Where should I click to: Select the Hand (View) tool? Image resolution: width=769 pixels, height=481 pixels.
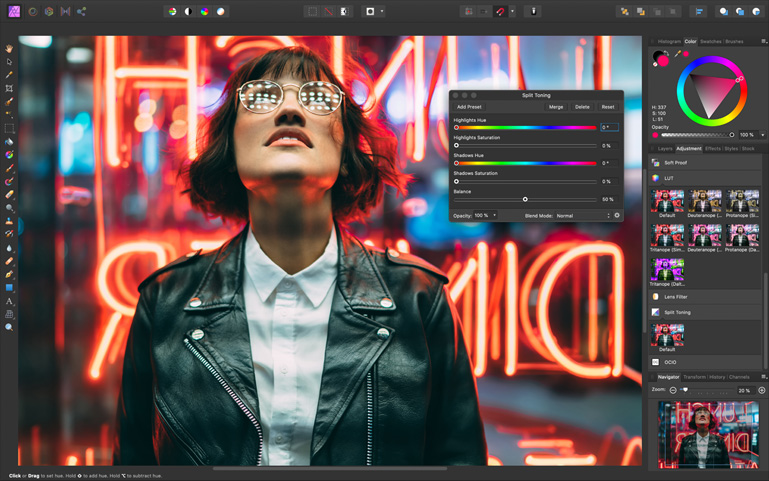(x=9, y=49)
